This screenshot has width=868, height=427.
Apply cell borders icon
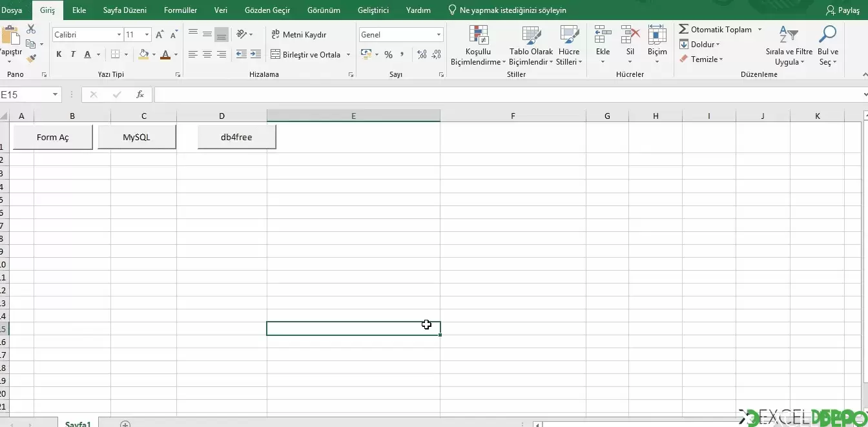[115, 55]
